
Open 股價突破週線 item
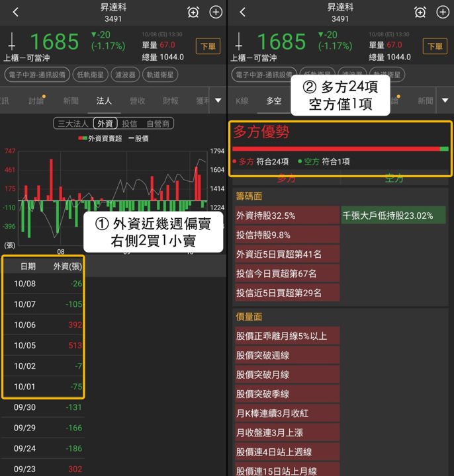click(x=287, y=355)
